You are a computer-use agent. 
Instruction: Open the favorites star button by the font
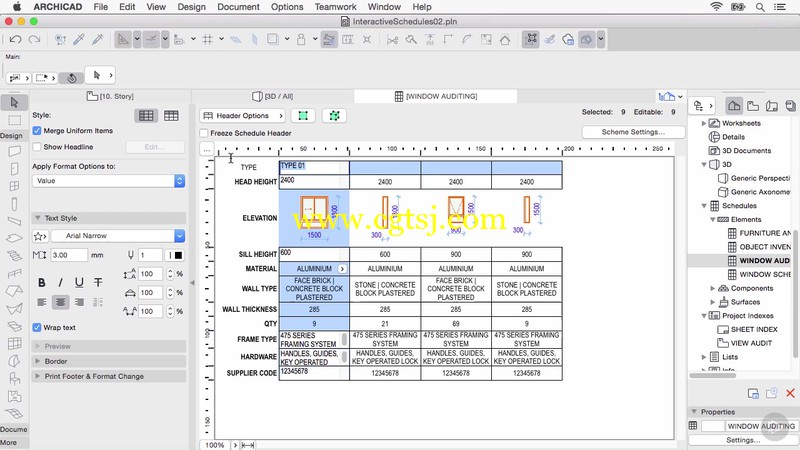click(40, 236)
